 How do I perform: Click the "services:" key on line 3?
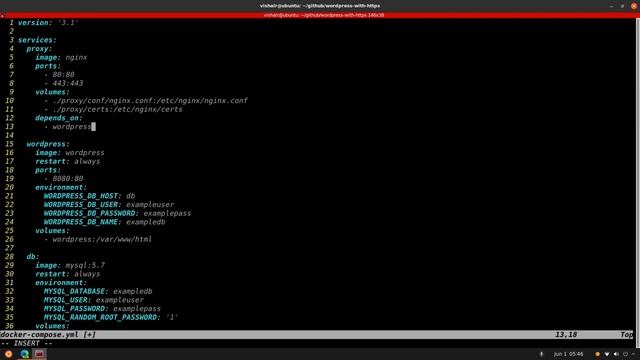(x=37, y=40)
